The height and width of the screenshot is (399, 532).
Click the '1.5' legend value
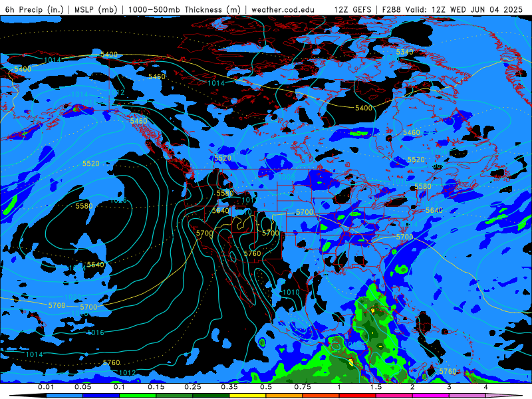coord(376,387)
